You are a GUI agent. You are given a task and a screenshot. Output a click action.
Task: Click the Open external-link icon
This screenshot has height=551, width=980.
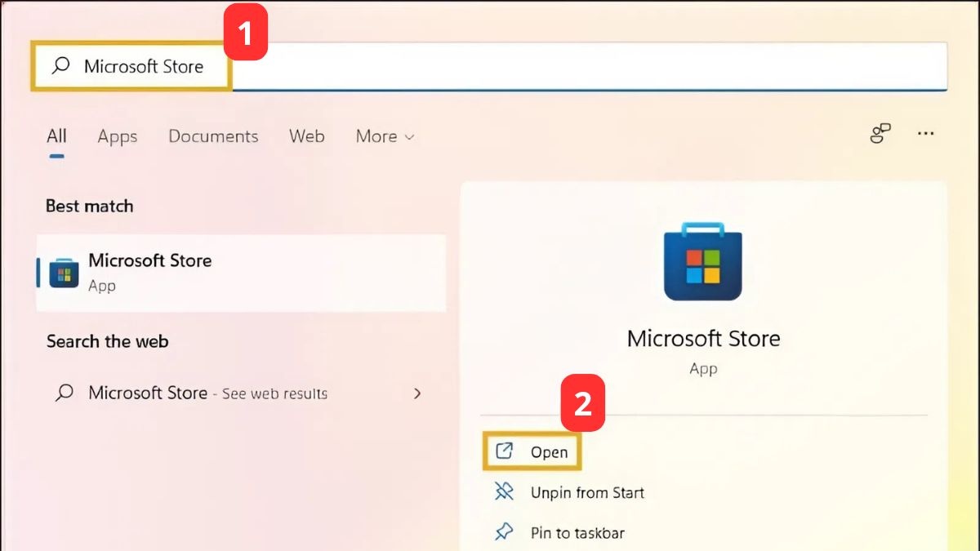tap(505, 451)
